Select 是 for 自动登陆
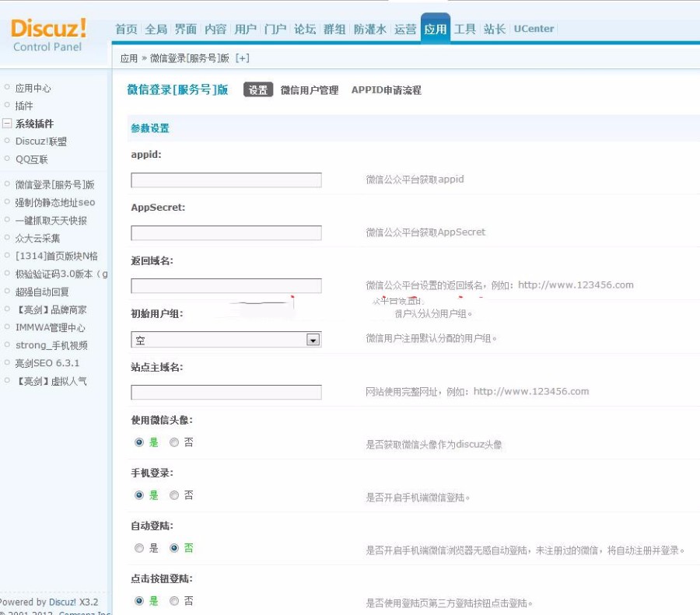The height and width of the screenshot is (615, 700). (139, 548)
